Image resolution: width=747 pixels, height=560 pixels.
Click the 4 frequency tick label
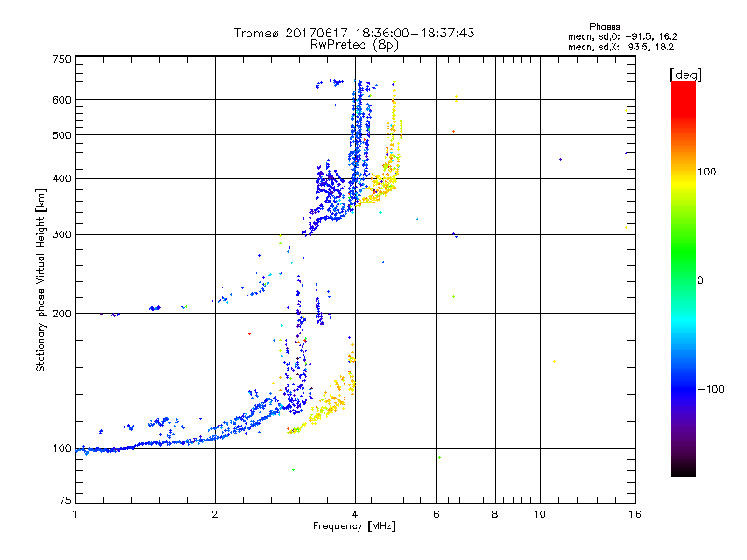click(355, 514)
